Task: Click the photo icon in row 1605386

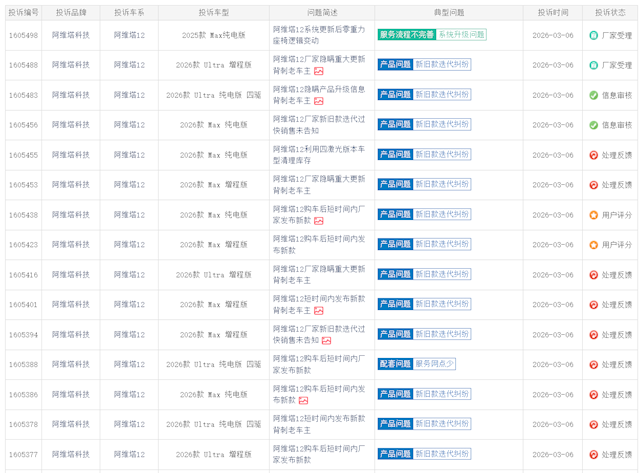Action: (303, 401)
